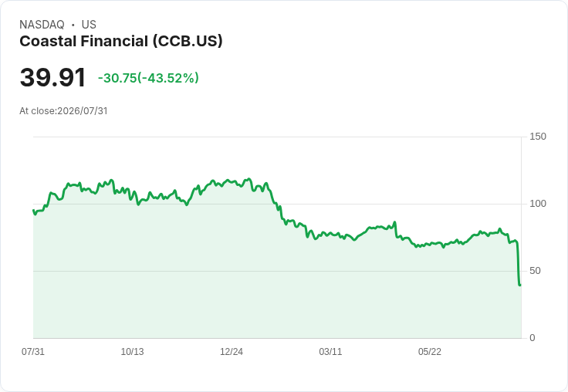
Task: Click the 07/31 x-axis date label
Action: [33, 352]
